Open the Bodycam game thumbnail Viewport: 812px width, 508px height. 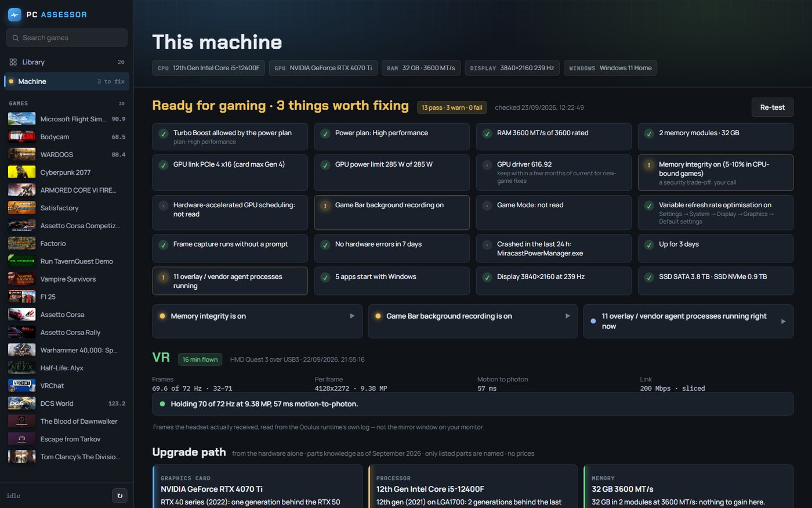click(21, 137)
